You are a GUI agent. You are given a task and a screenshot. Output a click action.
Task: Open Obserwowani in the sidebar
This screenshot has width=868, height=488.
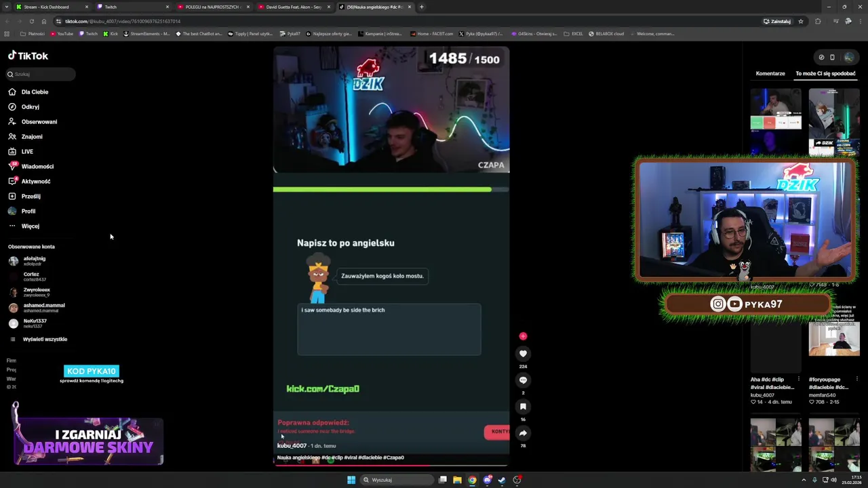39,121
